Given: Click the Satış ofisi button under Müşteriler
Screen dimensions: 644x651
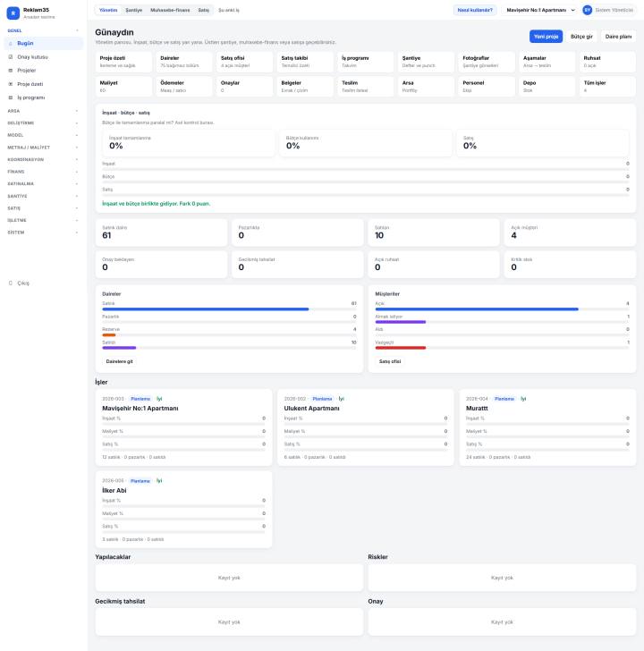Looking at the screenshot, I should (x=390, y=361).
